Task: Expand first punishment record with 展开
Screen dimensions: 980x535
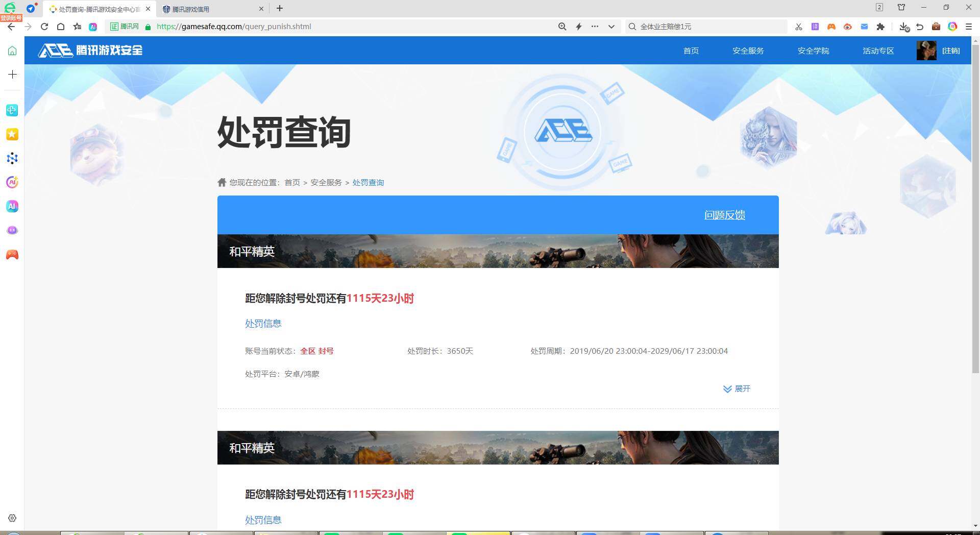Action: (737, 389)
